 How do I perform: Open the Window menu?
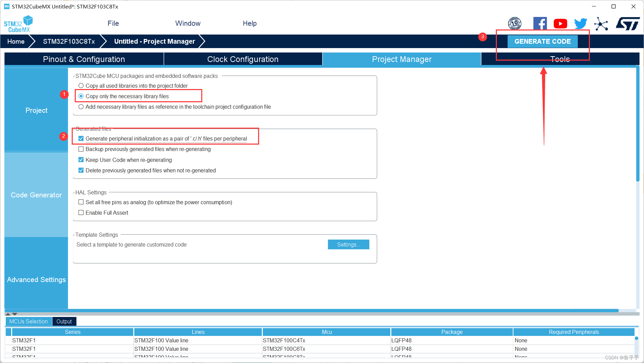click(188, 23)
